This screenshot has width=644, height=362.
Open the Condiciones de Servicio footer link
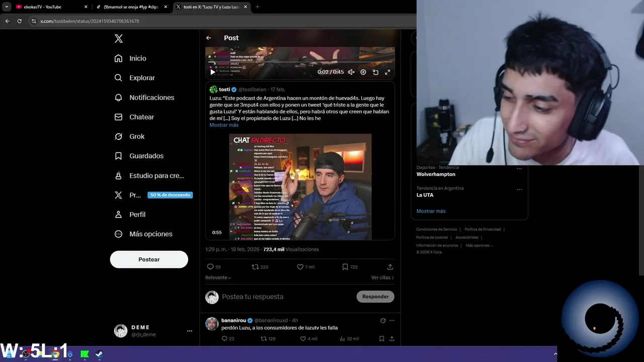point(436,229)
